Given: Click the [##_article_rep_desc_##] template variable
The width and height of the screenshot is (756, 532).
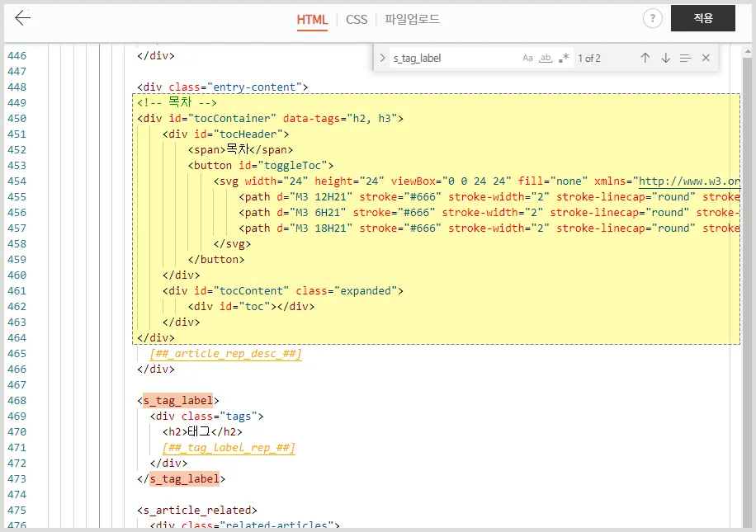Looking at the screenshot, I should click(224, 353).
